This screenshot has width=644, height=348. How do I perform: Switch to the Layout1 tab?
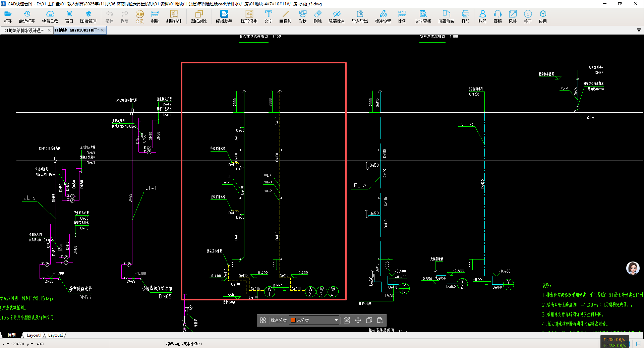[34, 335]
